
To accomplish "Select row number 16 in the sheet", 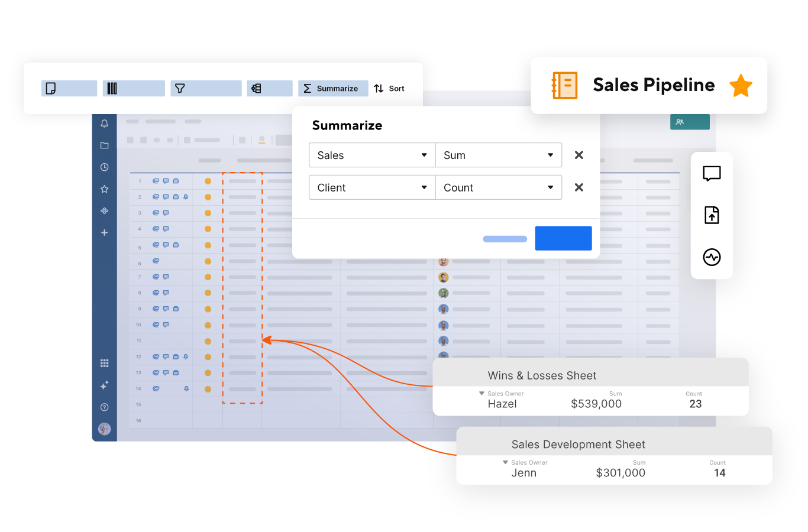I will (x=138, y=421).
